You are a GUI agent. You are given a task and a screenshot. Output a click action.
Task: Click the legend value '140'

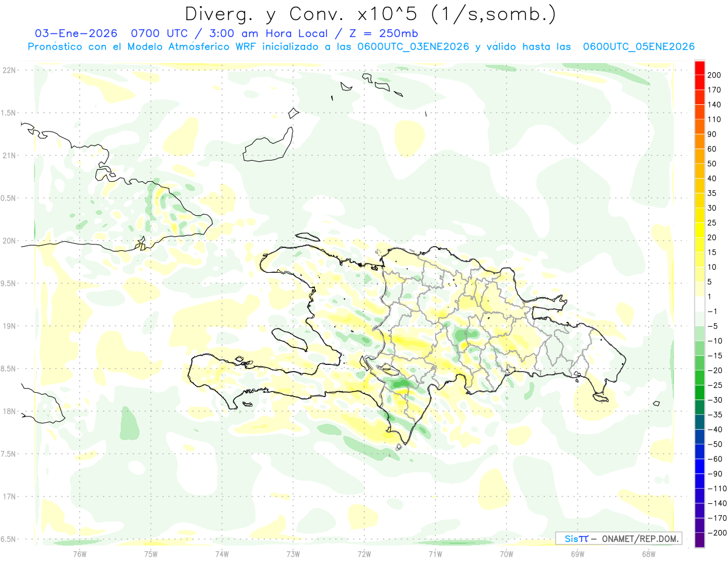click(x=714, y=104)
